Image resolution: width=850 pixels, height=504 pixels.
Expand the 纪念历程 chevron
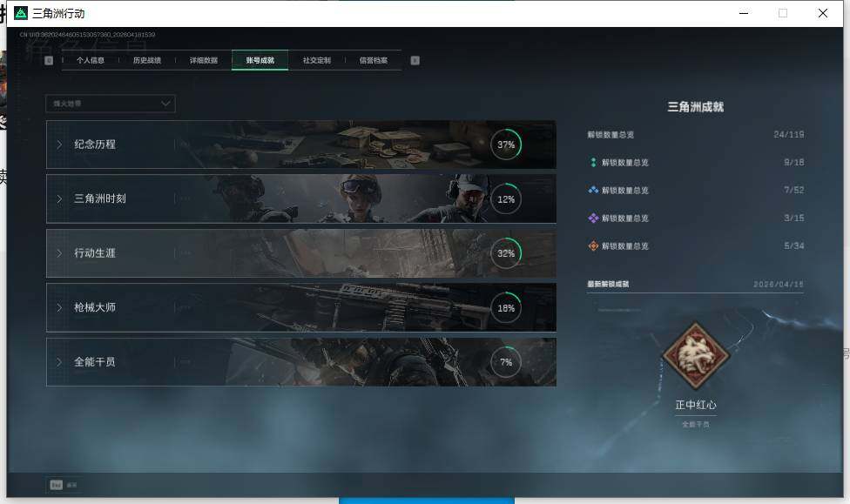click(x=59, y=144)
